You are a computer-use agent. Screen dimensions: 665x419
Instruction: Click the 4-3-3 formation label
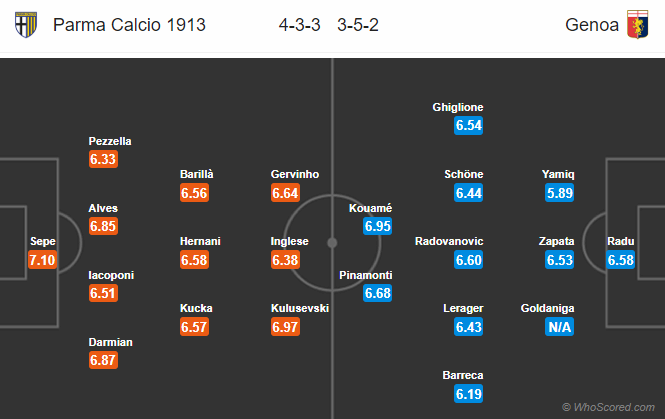pyautogui.click(x=299, y=25)
